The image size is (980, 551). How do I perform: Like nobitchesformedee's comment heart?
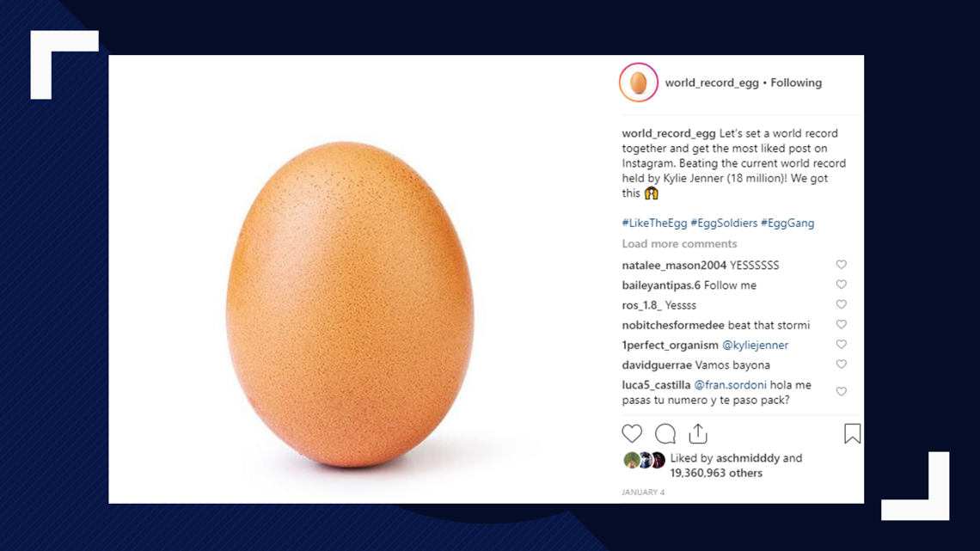click(x=842, y=325)
